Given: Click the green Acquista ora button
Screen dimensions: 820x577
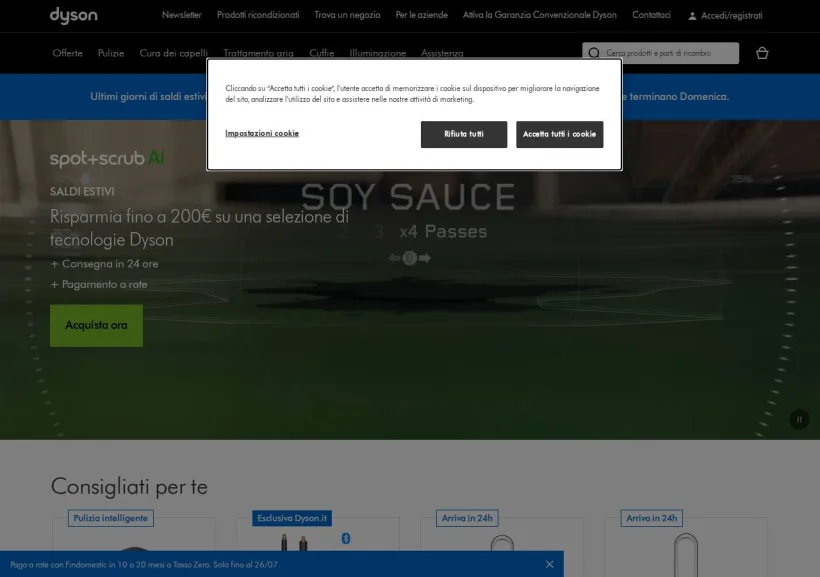Looking at the screenshot, I should (96, 325).
